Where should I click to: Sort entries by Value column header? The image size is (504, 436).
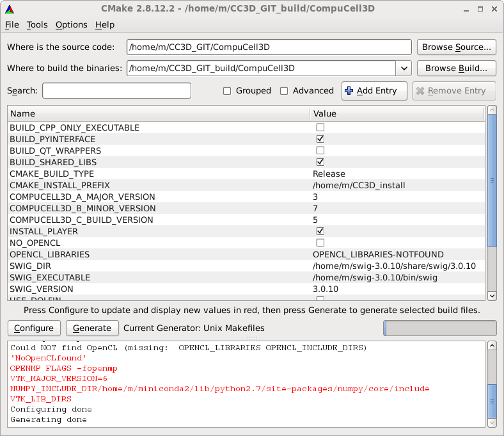tap(397, 113)
